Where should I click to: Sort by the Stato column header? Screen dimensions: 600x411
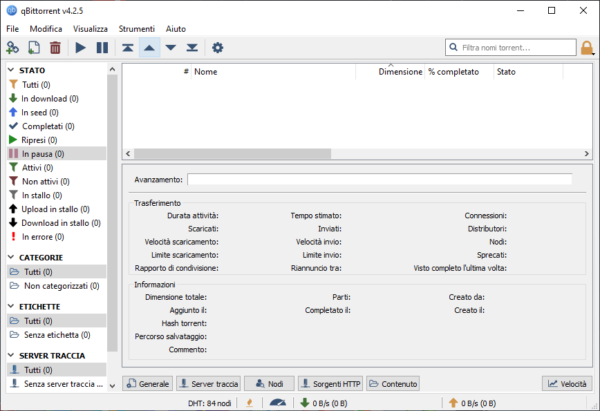tap(528, 72)
